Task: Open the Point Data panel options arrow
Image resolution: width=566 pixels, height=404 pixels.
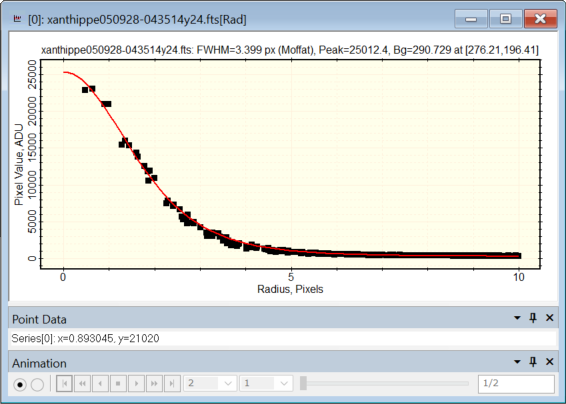Action: (x=517, y=318)
